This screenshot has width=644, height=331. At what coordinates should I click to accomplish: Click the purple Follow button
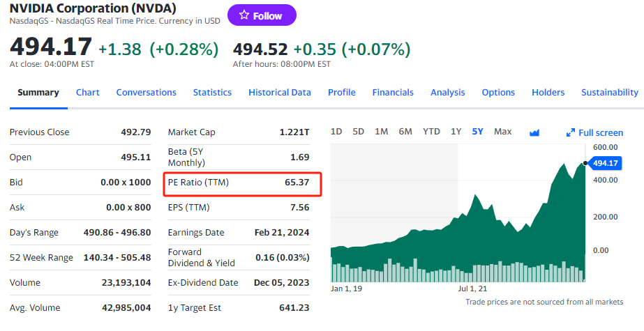(262, 15)
